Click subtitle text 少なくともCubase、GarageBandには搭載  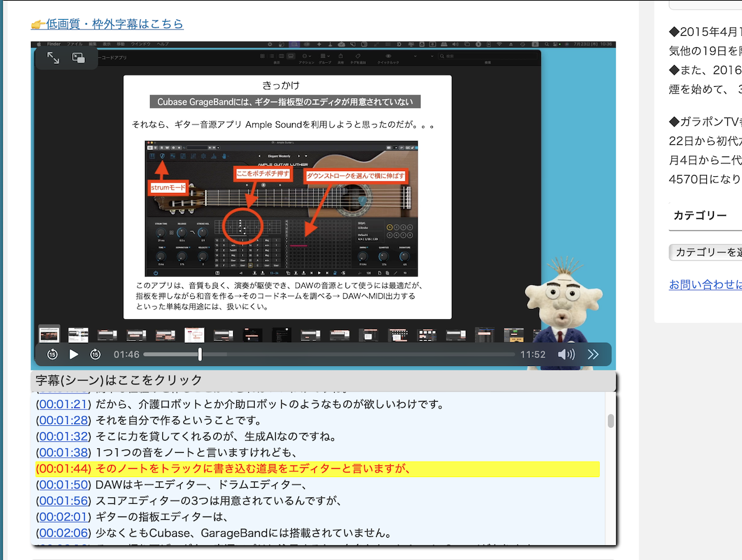point(244,533)
